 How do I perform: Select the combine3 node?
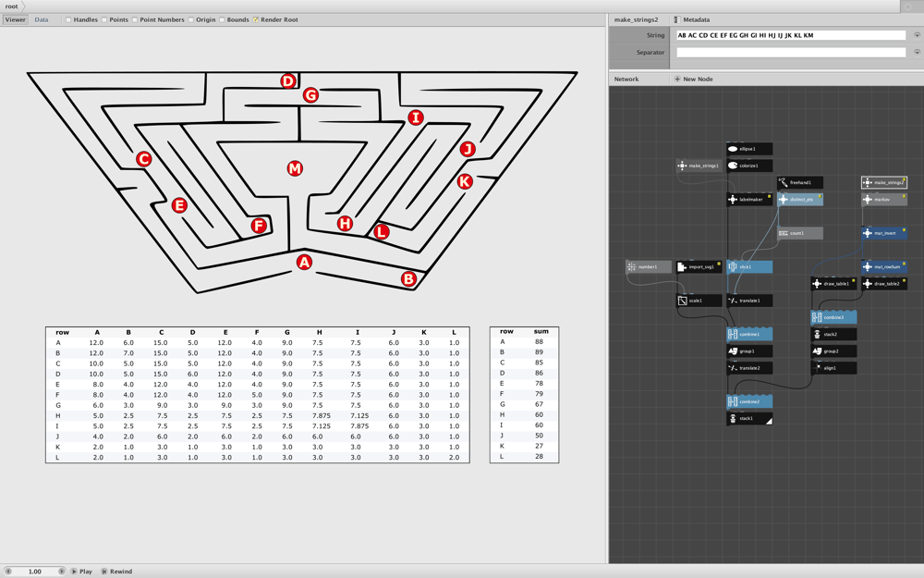(833, 317)
